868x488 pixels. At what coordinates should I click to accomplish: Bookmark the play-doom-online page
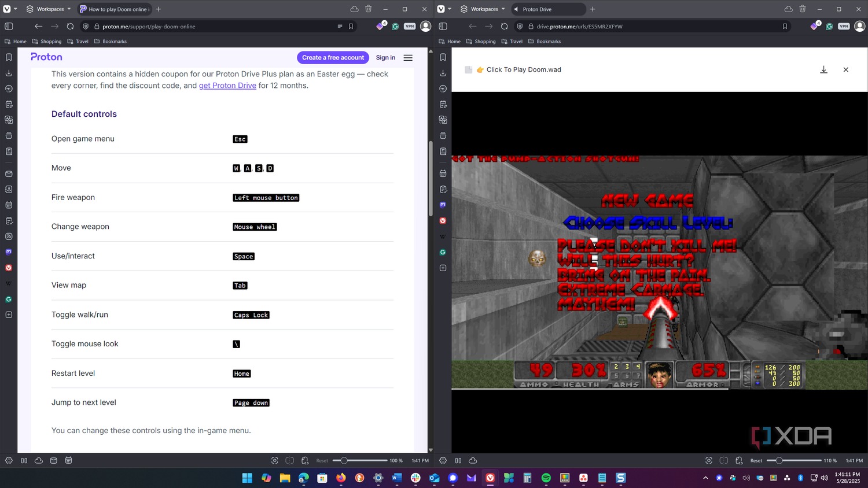point(351,26)
